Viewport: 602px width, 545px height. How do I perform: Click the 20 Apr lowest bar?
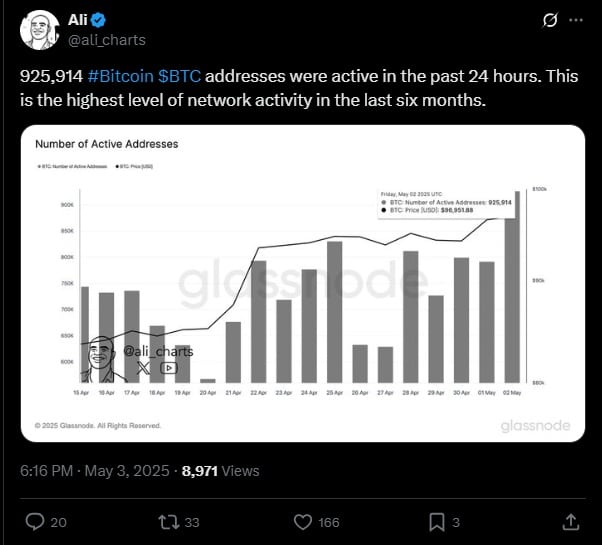(208, 381)
